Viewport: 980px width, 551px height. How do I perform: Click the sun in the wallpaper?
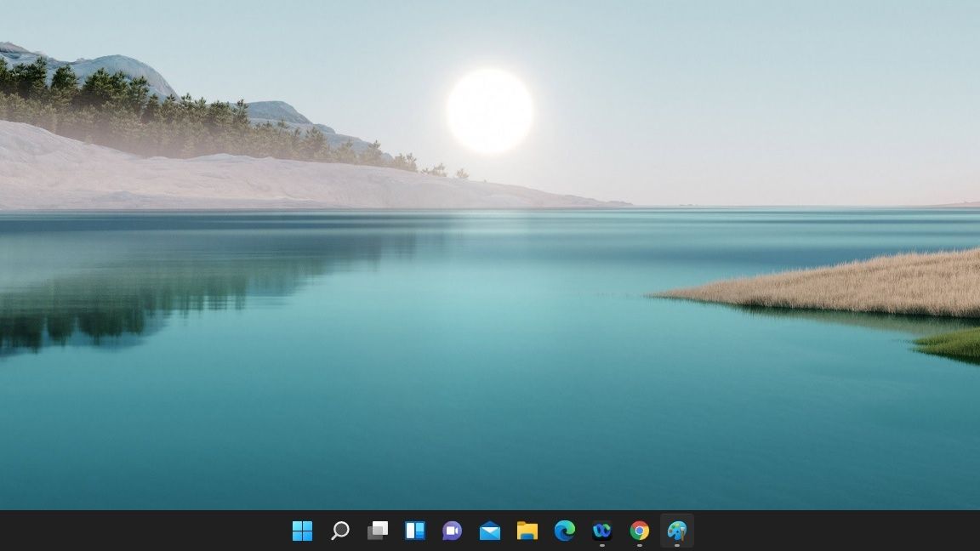[489, 113]
